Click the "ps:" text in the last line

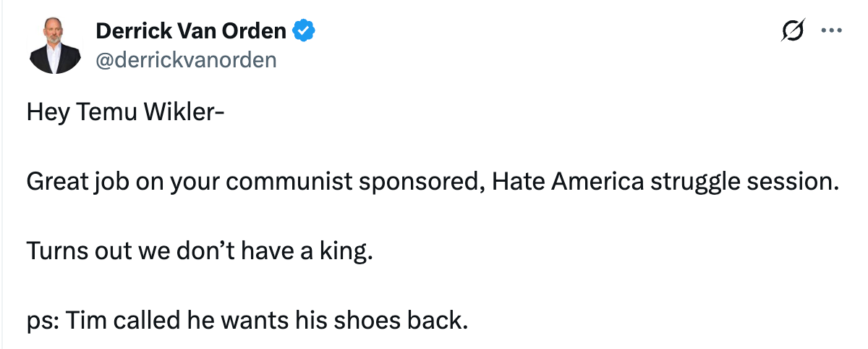tap(43, 320)
